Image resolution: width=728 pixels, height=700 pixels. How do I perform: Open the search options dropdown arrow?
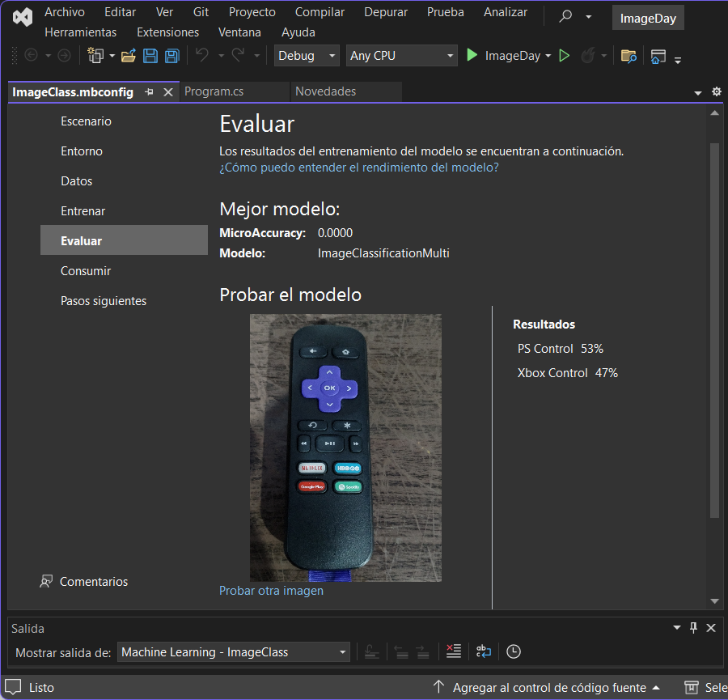pos(589,17)
